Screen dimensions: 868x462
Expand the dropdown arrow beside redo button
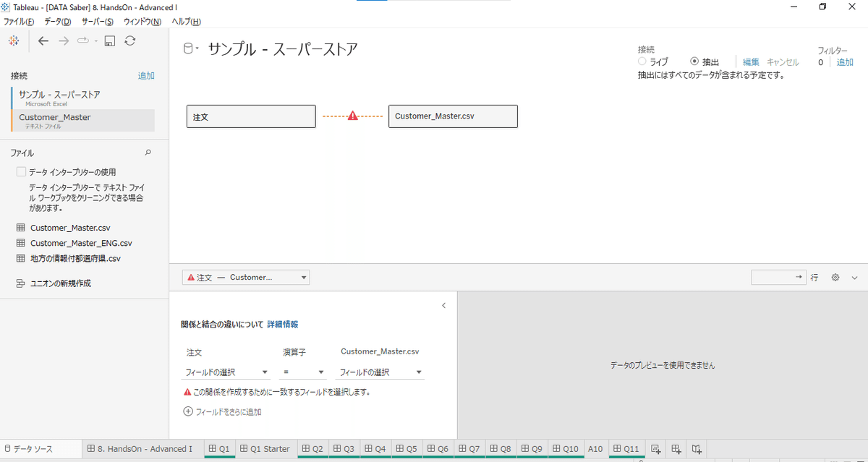(x=96, y=41)
